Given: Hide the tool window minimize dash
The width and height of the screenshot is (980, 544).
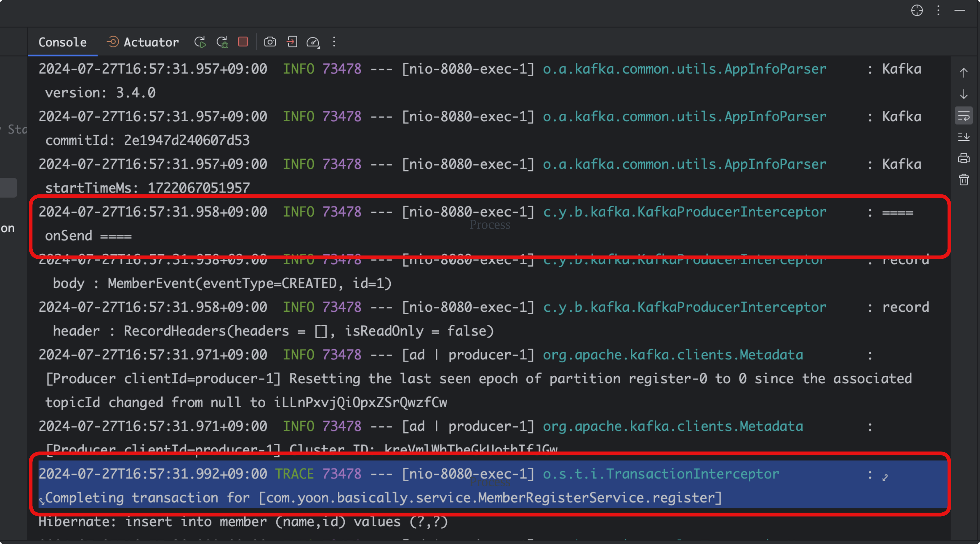Looking at the screenshot, I should [959, 10].
